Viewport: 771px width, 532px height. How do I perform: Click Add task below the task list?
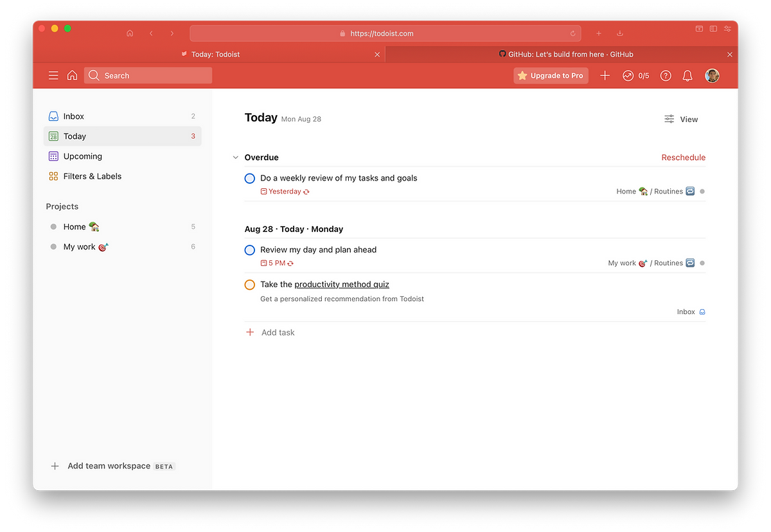(270, 332)
